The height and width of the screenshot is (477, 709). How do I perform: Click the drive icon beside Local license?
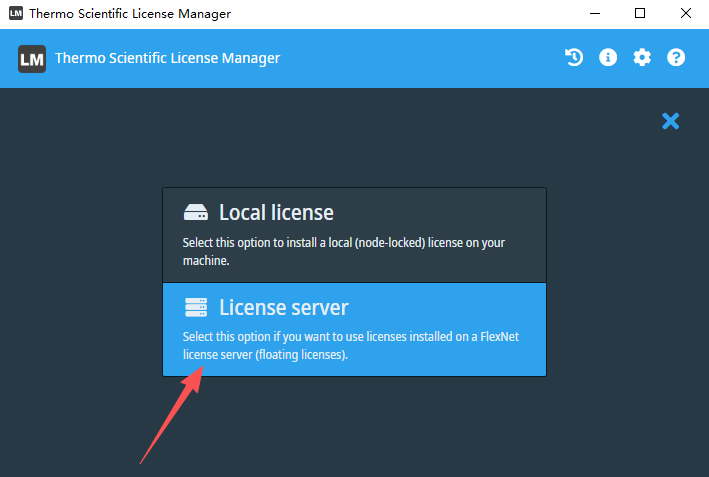(195, 213)
